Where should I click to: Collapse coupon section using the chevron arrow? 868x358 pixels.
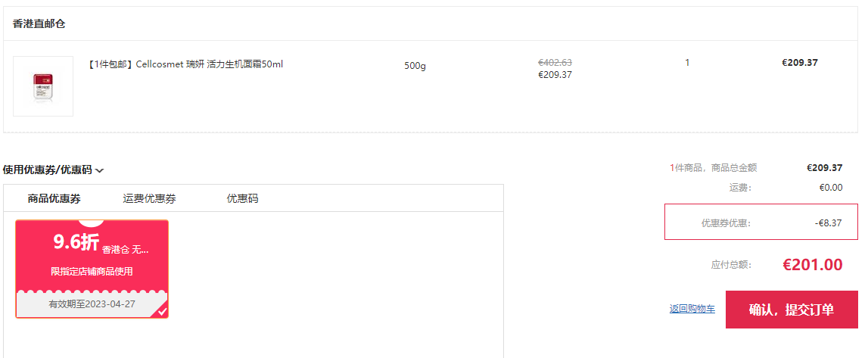[99, 170]
